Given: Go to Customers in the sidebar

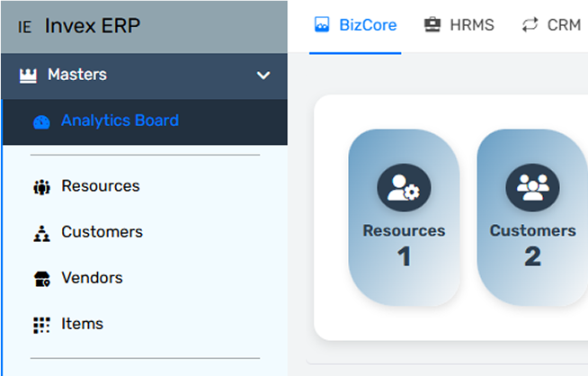Looking at the screenshot, I should coord(102,232).
